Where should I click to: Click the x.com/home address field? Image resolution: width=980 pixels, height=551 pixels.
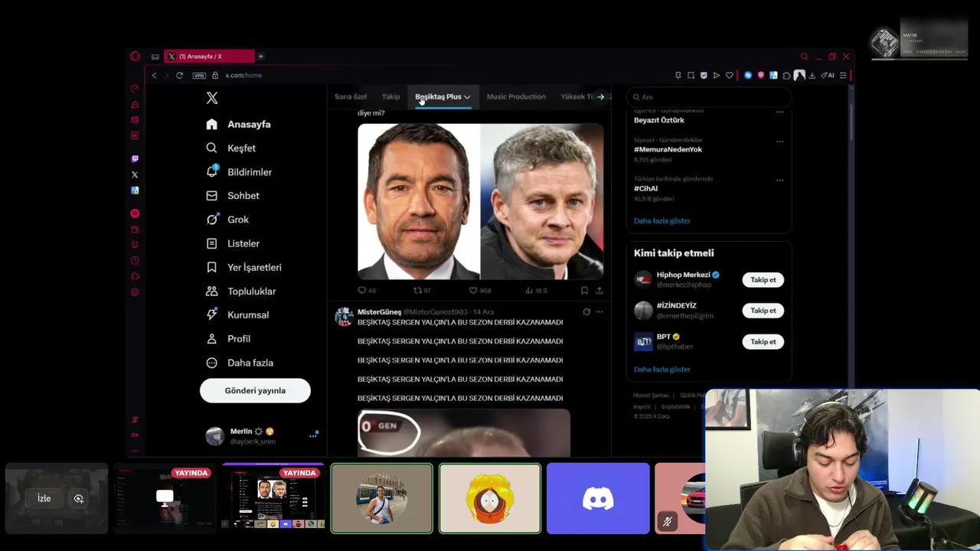[x=243, y=75]
